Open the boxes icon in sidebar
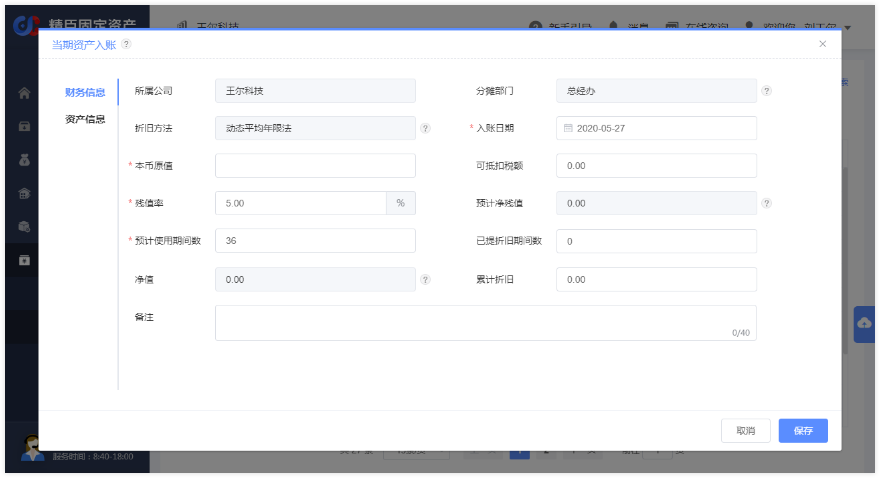880x478 pixels. click(x=24, y=227)
